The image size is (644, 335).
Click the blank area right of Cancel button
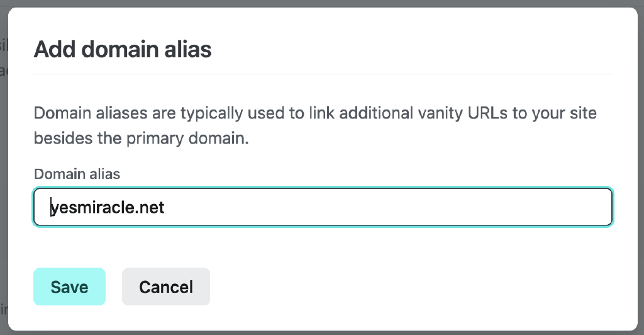409,287
